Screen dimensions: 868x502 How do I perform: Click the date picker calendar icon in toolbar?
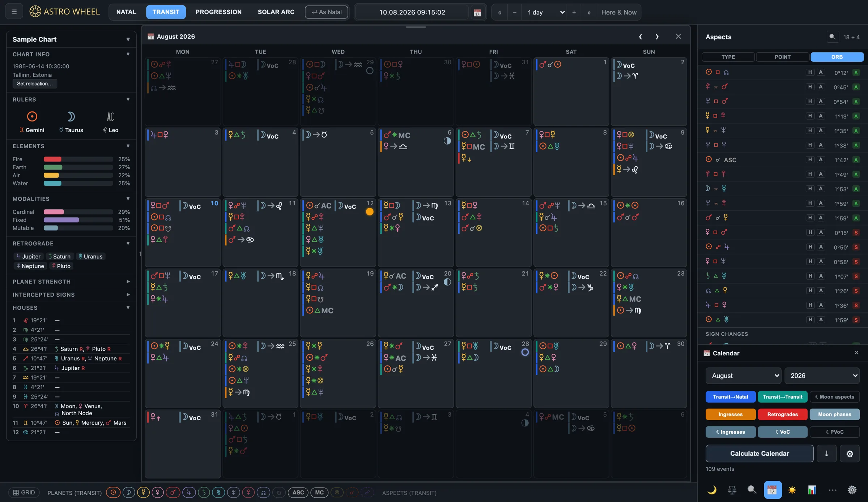point(477,12)
